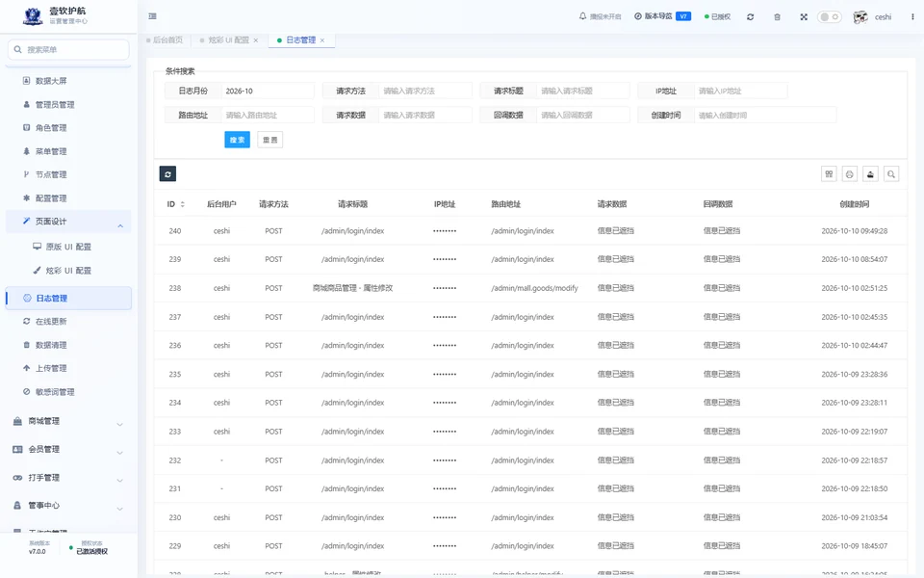Click the 已激活授权 status in footer
Viewport: 924px width, 578px height.
92,551
